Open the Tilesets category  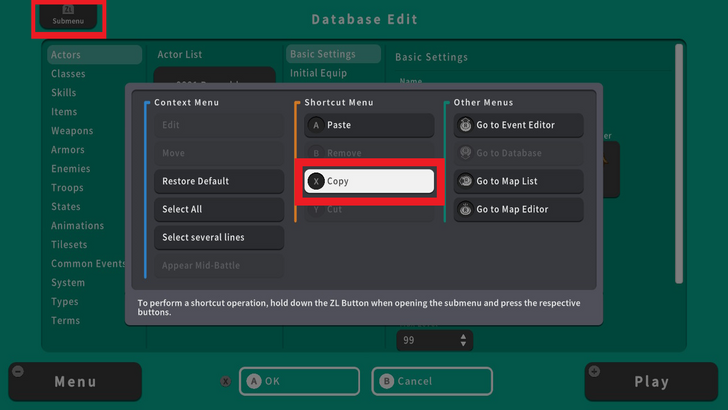point(69,245)
